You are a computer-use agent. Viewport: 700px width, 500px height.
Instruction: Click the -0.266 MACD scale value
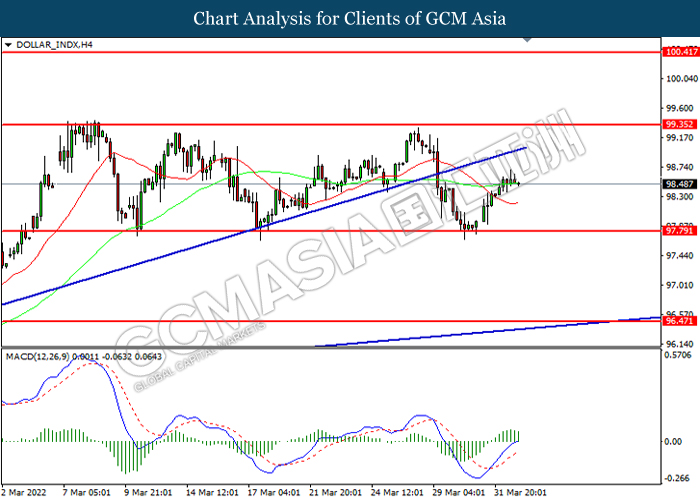[679, 478]
